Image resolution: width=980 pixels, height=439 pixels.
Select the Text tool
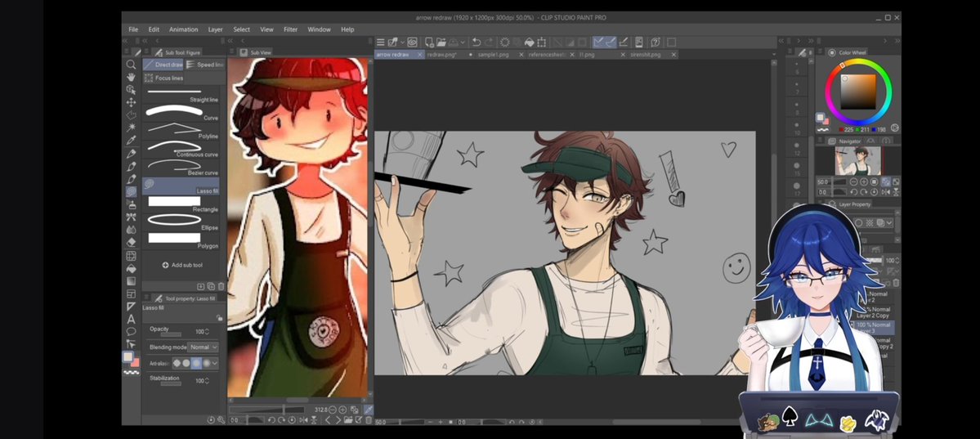(x=131, y=319)
